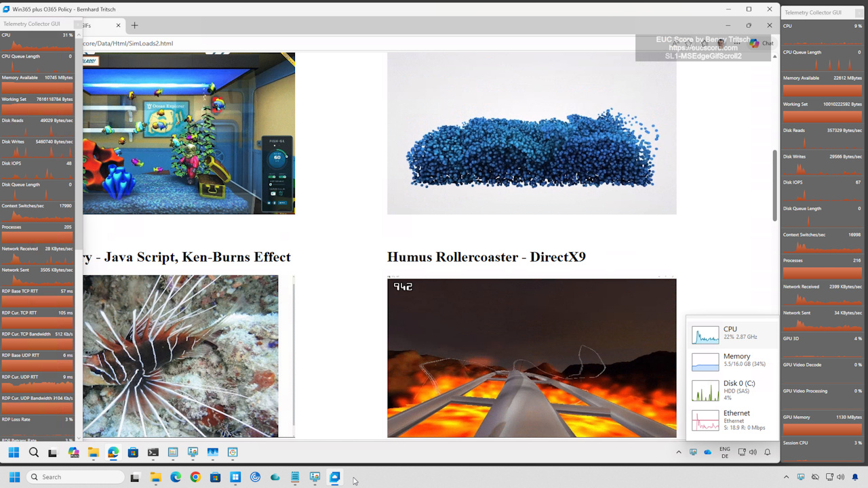Click the page vertical scrollbar thumb
This screenshot has width=868, height=488.
pyautogui.click(x=775, y=184)
